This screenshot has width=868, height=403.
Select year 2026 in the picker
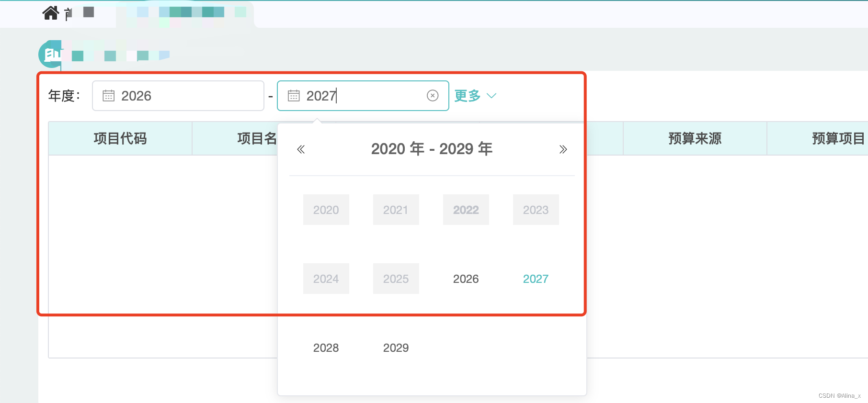tap(466, 279)
